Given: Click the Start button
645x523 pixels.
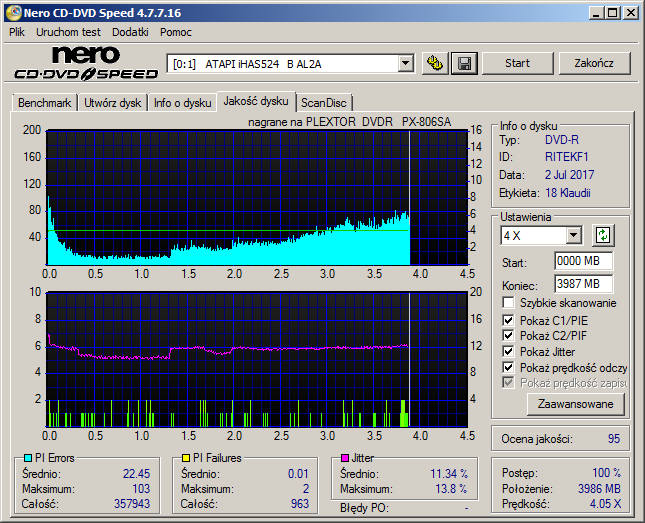Looking at the screenshot, I should (517, 63).
